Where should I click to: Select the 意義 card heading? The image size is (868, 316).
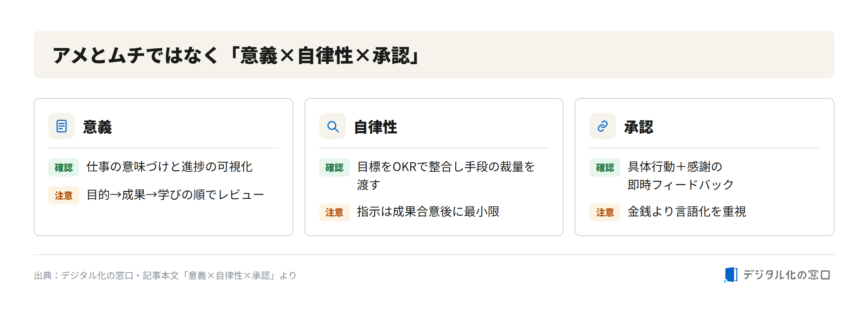pos(97,127)
